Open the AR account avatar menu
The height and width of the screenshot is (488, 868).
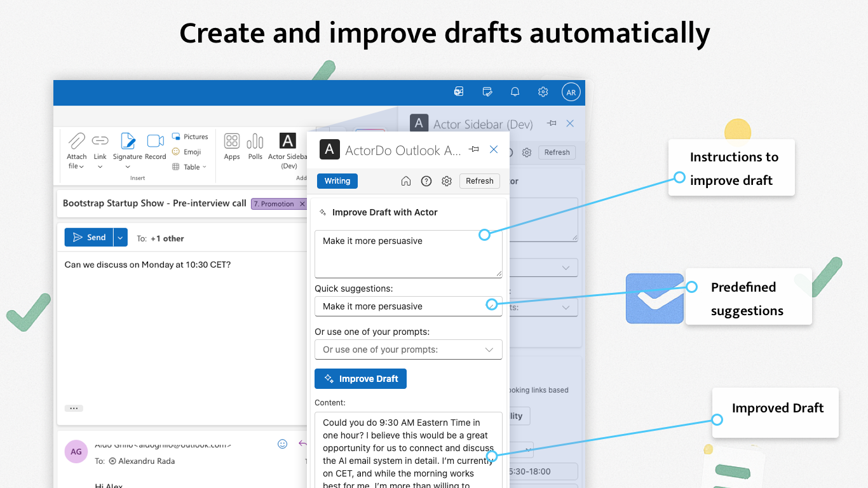point(571,91)
